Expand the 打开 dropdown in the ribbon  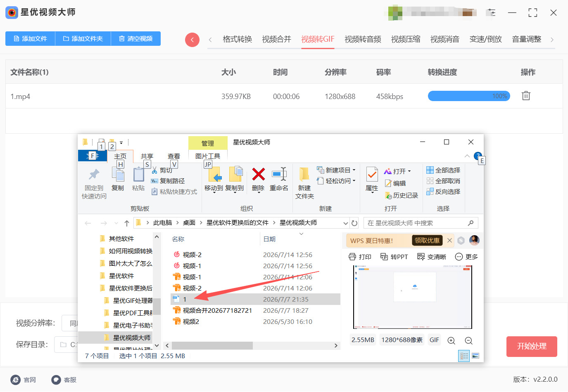click(x=409, y=171)
